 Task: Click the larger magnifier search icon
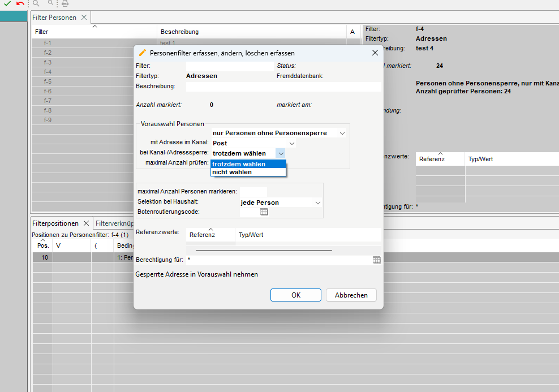tap(37, 3)
